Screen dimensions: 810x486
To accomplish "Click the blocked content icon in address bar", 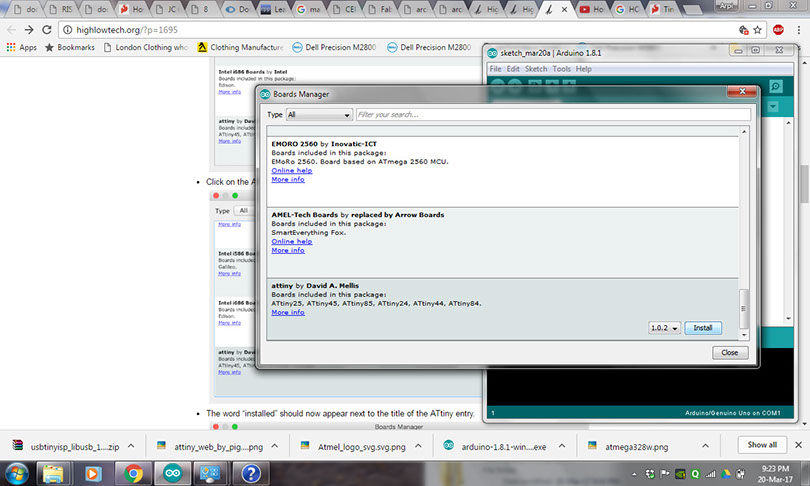I will pos(744,30).
